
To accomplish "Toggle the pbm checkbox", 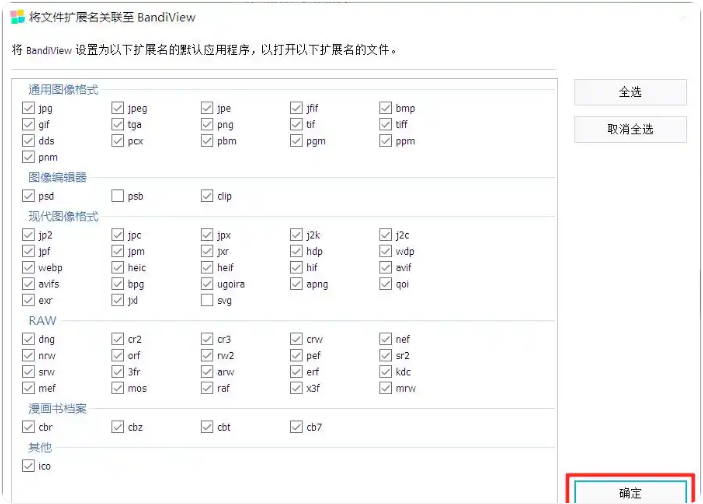I will tap(207, 141).
